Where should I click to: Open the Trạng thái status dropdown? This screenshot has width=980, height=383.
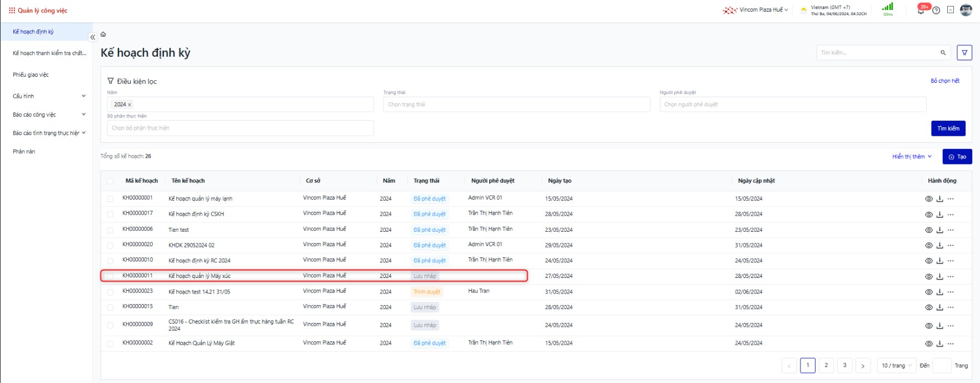516,105
